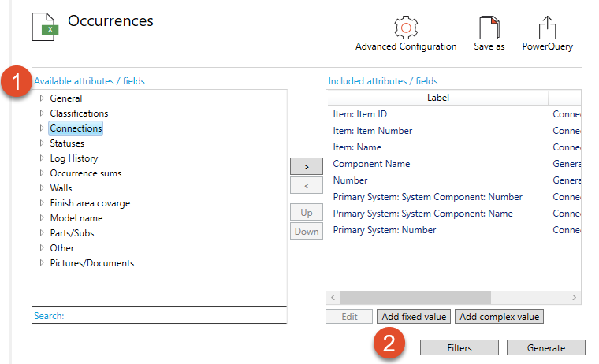
Task: Click the horizontal scrollbar in included fields
Action: coord(415,297)
